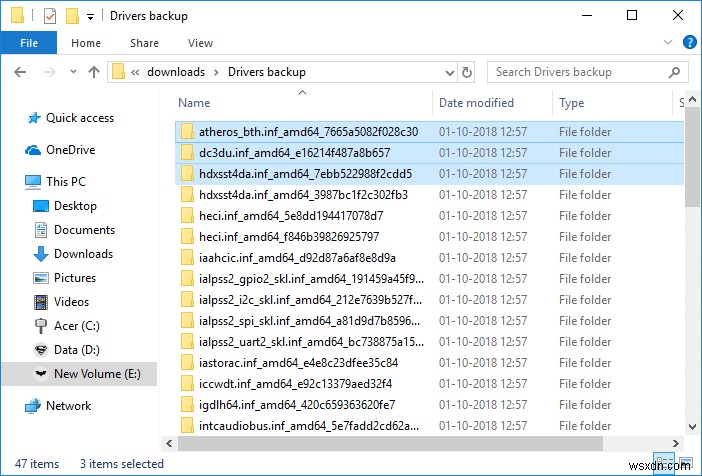The height and width of the screenshot is (476, 702).
Task: Click the Properties quick access toolbar icon
Action: (x=50, y=16)
